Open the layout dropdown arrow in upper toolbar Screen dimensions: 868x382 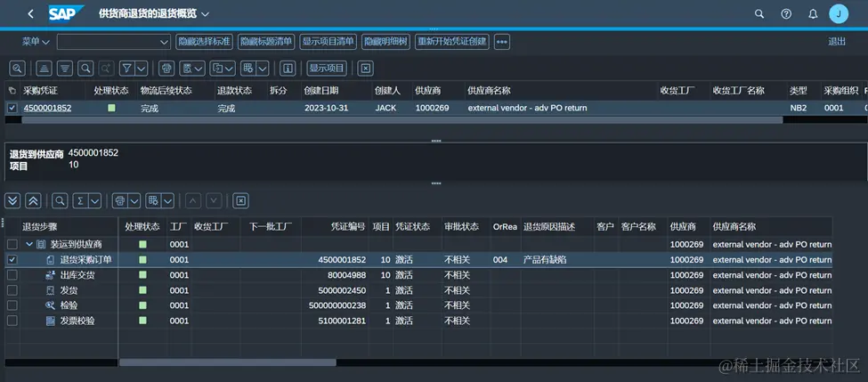pyautogui.click(x=262, y=68)
